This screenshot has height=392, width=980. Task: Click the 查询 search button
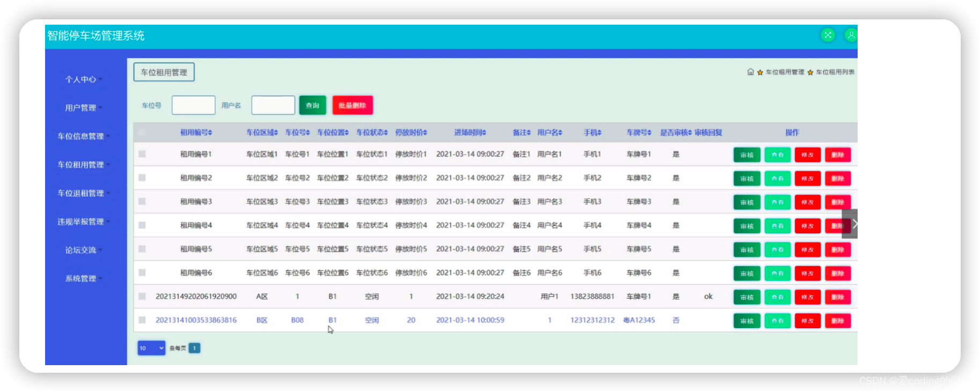pyautogui.click(x=312, y=105)
